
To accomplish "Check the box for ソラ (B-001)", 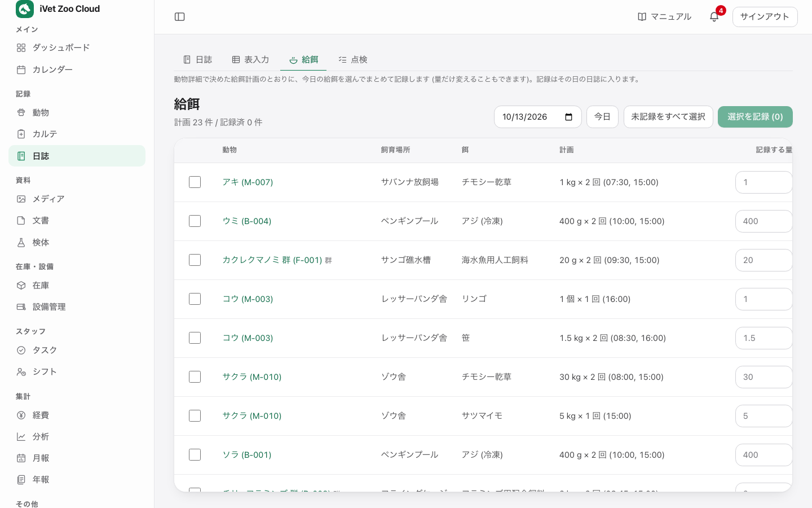I will tap(195, 454).
